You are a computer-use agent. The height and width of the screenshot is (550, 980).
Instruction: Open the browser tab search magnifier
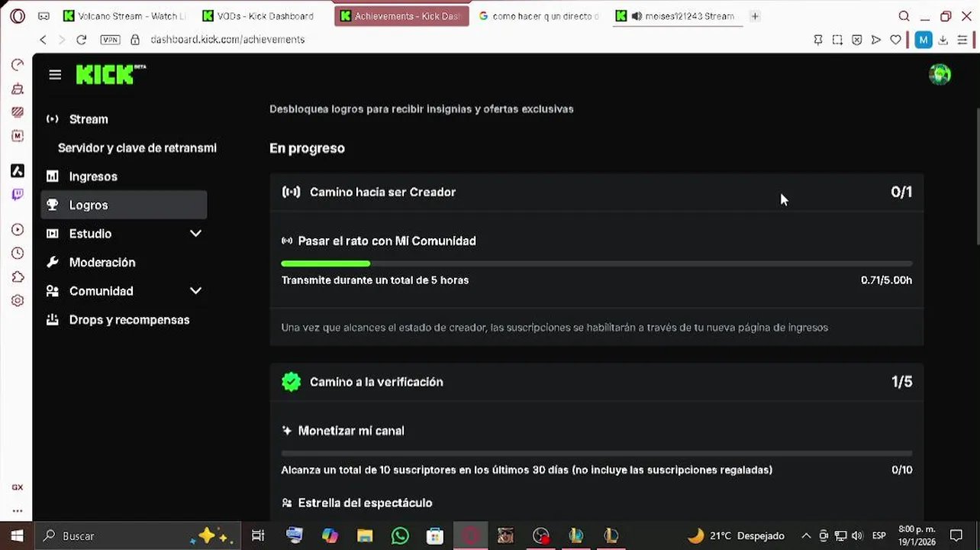(x=904, y=16)
